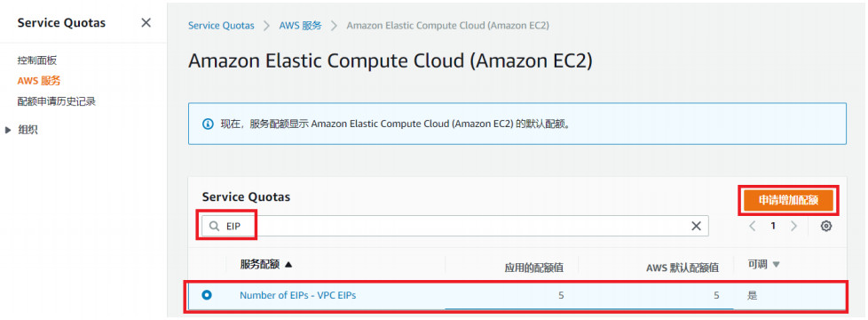Sort the 可调 column dropdown arrow

point(776,265)
